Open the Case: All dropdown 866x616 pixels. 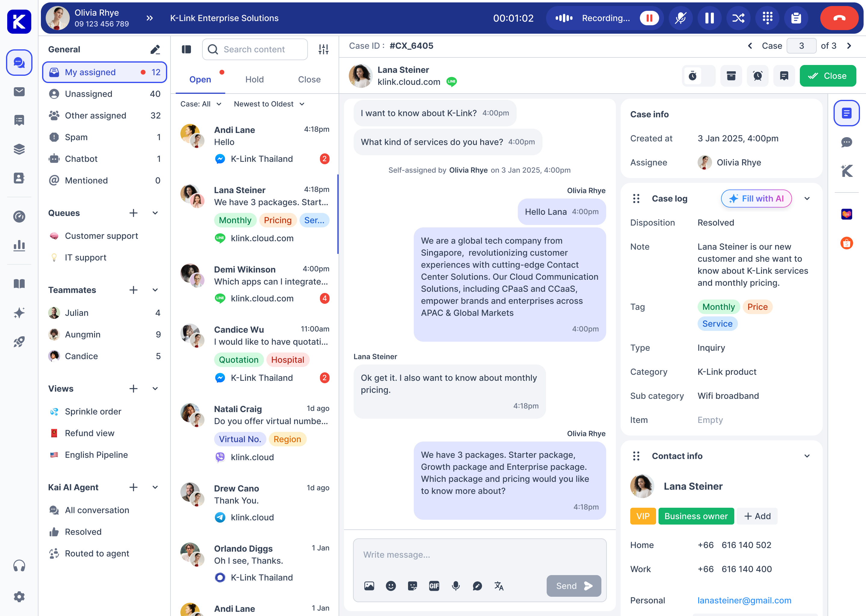[201, 104]
